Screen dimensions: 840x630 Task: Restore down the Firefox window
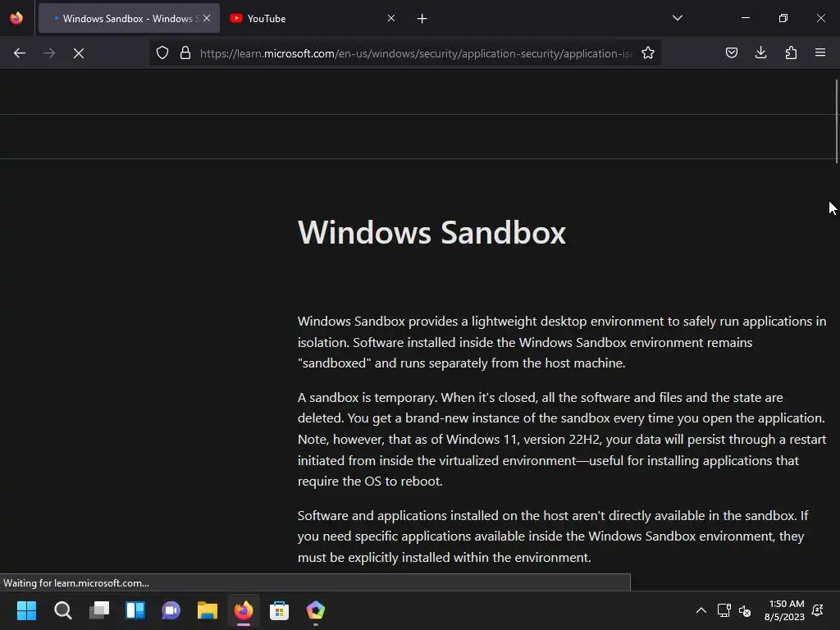click(783, 18)
